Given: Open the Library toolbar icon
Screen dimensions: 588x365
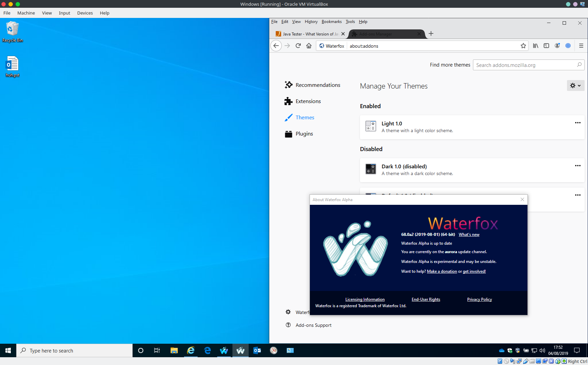Looking at the screenshot, I should [x=536, y=46].
